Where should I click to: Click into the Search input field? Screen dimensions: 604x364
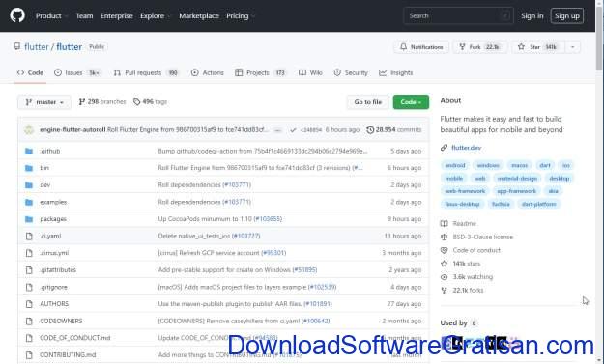[458, 15]
